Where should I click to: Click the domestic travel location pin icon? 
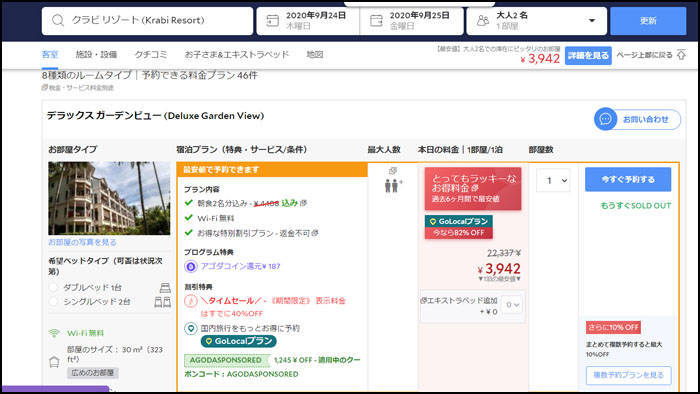191,329
